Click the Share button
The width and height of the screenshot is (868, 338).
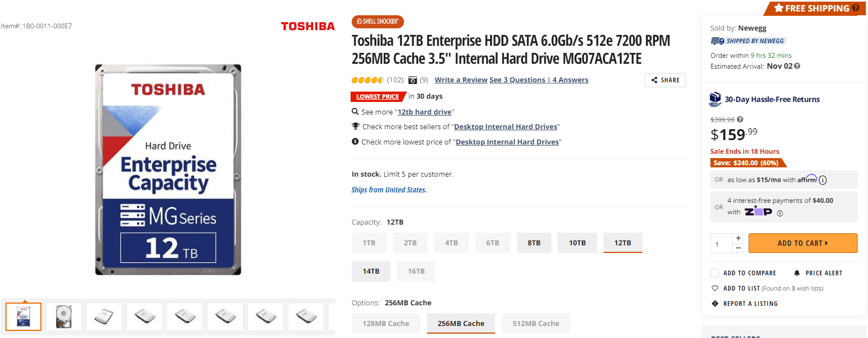(x=665, y=80)
